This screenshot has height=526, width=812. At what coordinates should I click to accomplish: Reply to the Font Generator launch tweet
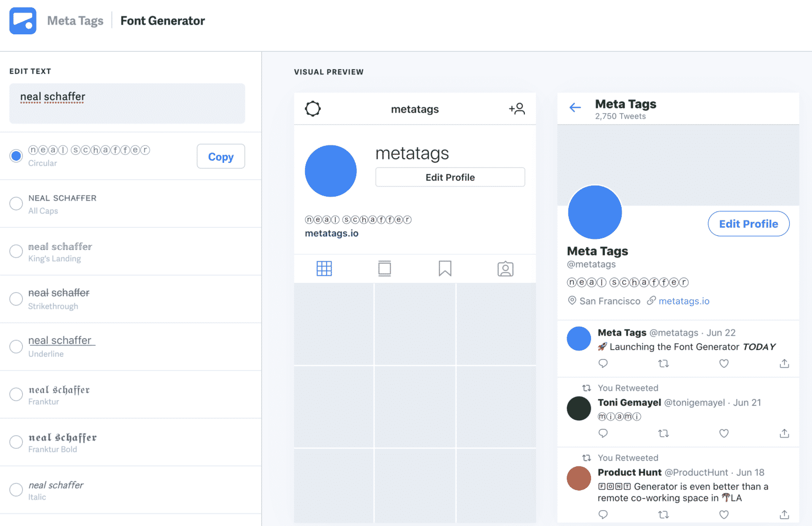click(x=603, y=364)
